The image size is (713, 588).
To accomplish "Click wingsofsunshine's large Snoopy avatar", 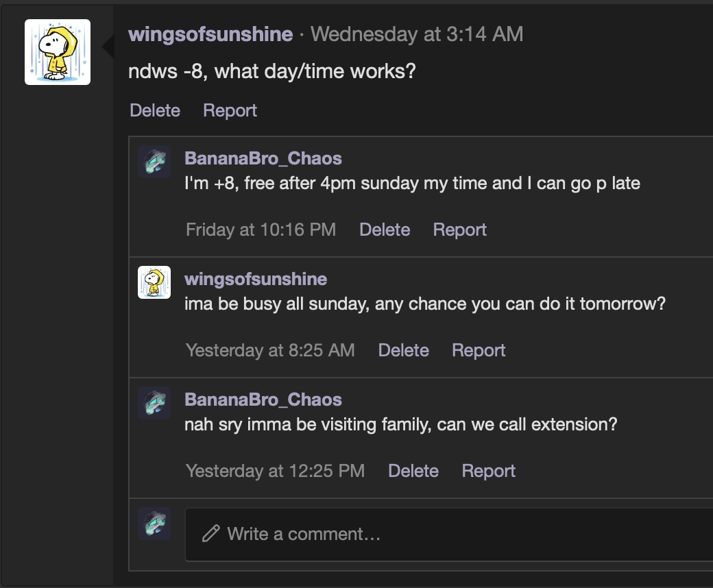I will point(58,52).
